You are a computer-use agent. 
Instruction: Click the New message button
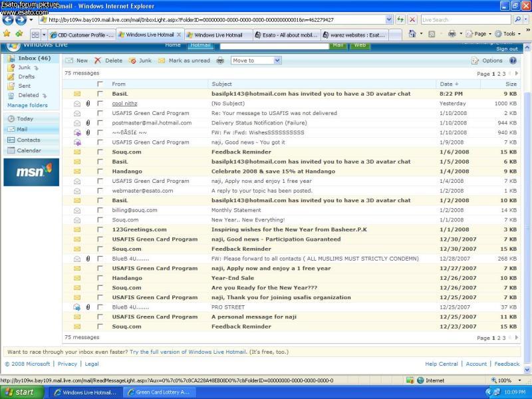[x=76, y=61]
